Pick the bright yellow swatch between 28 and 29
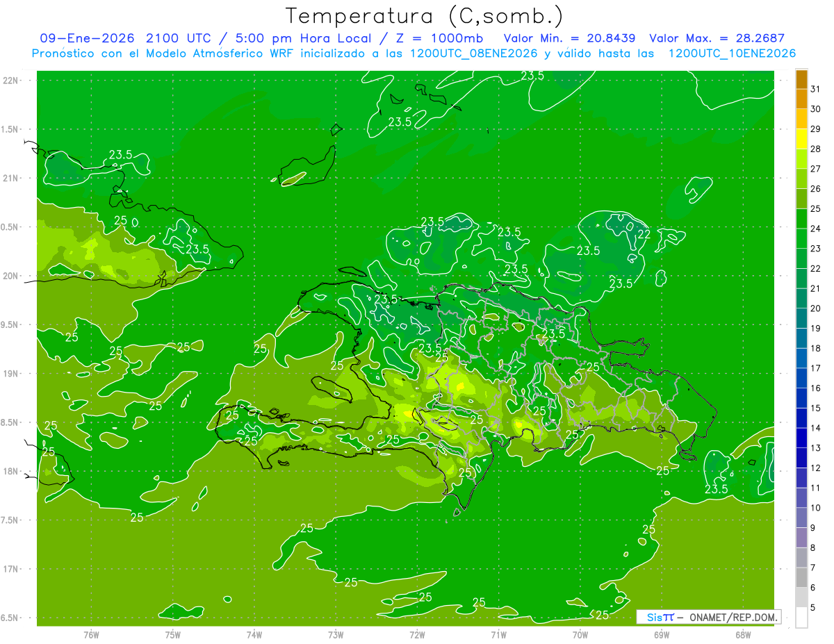Viewport: 834px width, 644px height. 801,139
